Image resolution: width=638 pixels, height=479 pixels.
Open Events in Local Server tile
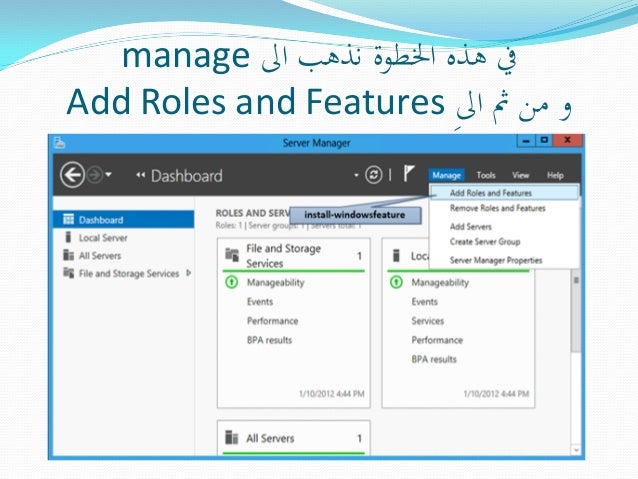[424, 302]
